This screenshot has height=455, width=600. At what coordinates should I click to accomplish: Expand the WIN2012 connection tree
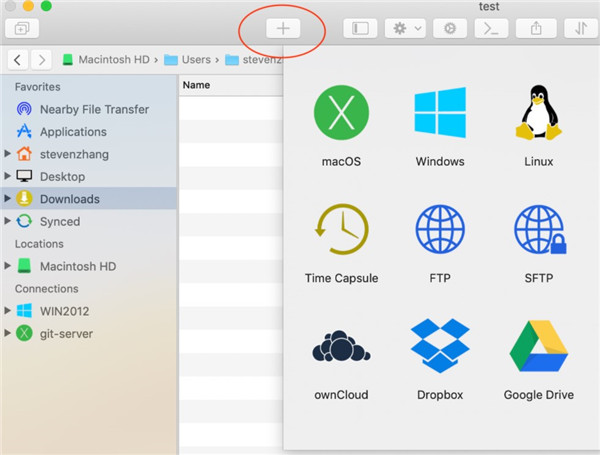pos(9,311)
